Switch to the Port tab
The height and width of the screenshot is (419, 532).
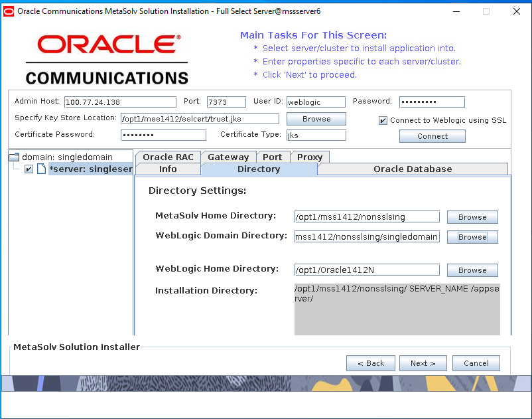click(x=273, y=157)
